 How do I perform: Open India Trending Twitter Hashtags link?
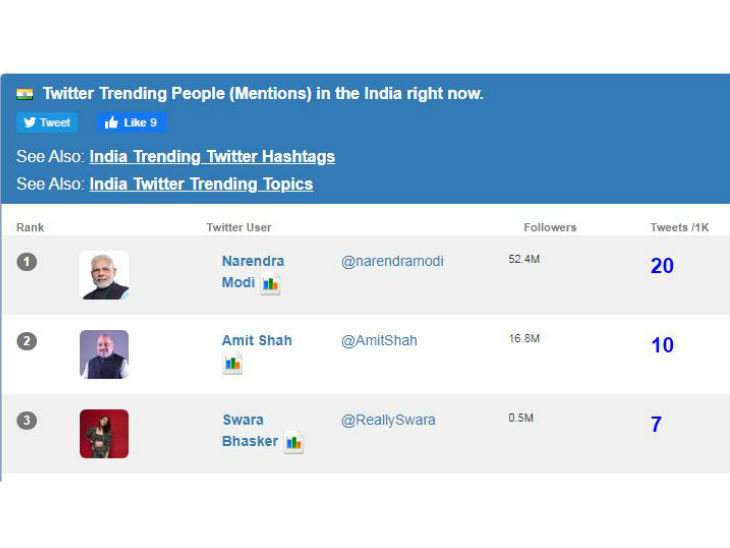pos(212,157)
